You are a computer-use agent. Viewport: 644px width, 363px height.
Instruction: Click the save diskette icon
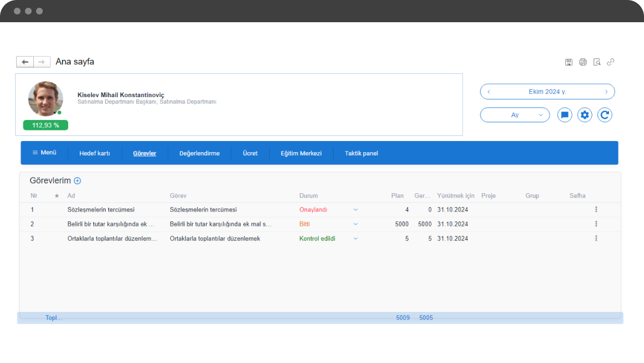click(x=568, y=62)
